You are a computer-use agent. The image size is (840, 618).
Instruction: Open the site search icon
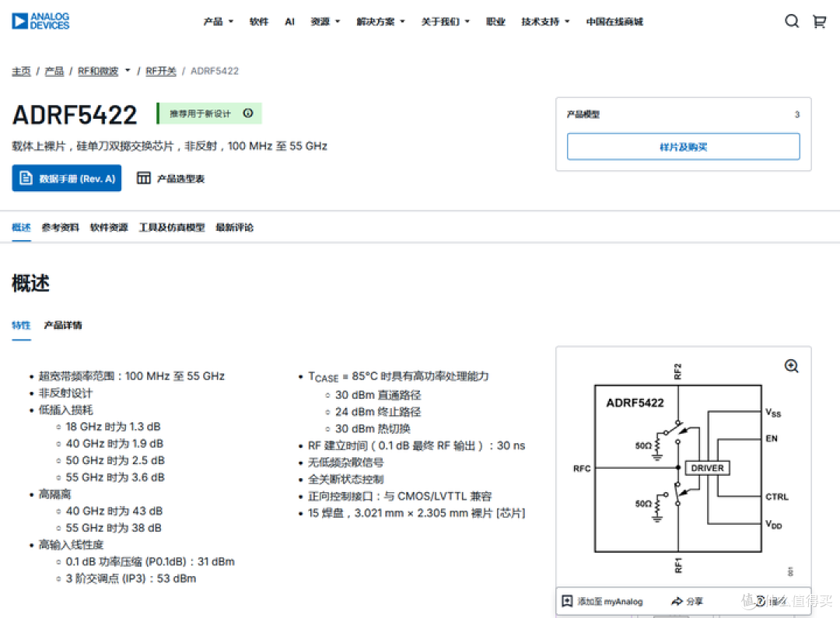[x=791, y=21]
